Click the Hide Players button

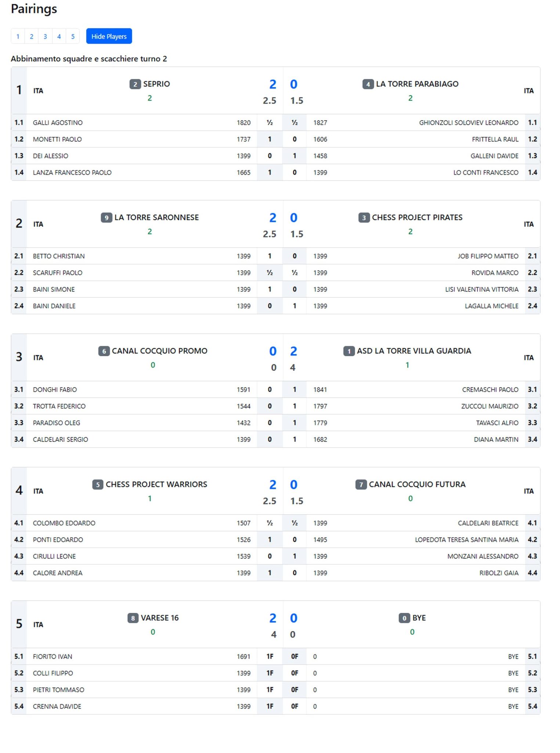(109, 36)
